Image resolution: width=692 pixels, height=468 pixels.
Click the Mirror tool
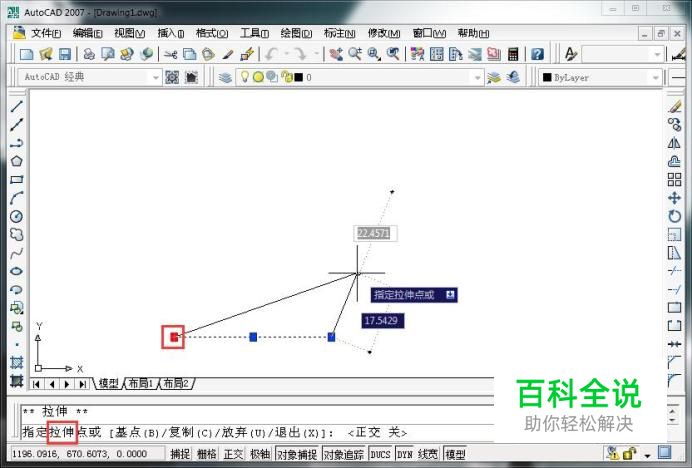pos(674,143)
